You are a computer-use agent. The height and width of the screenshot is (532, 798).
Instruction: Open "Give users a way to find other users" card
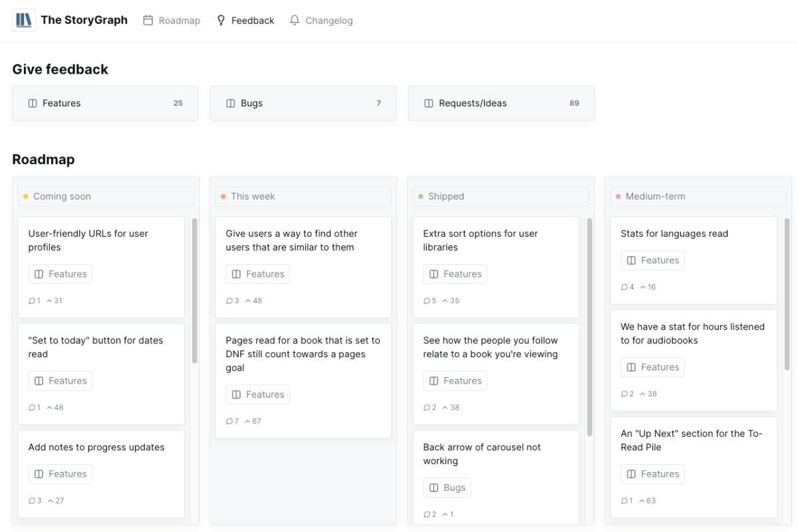coord(303,267)
